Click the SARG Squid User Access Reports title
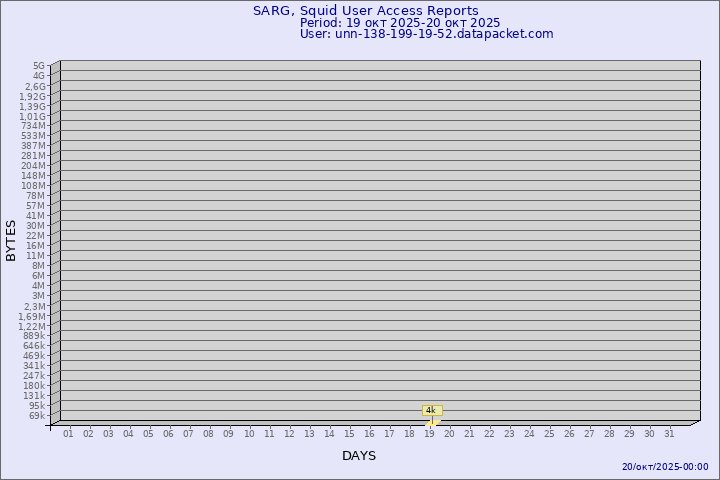720x480 pixels. pos(365,11)
